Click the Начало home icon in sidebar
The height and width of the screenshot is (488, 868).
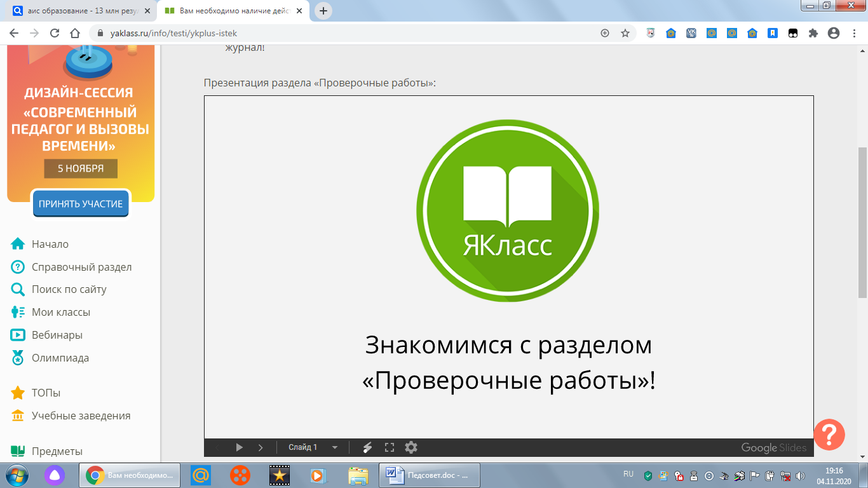coord(18,244)
